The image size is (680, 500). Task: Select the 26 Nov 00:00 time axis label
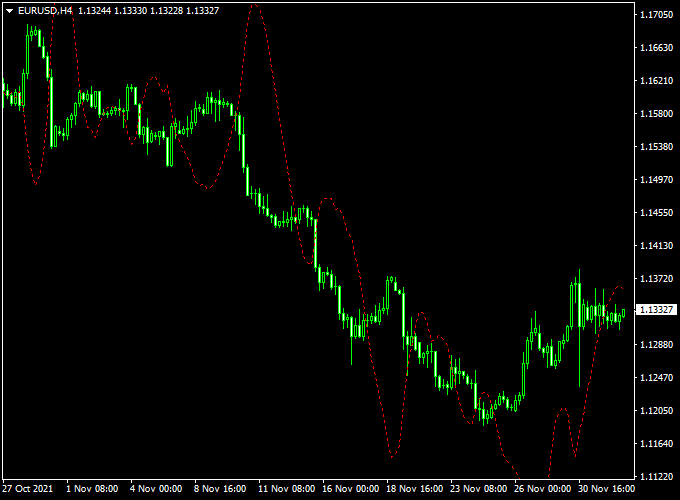point(543,489)
